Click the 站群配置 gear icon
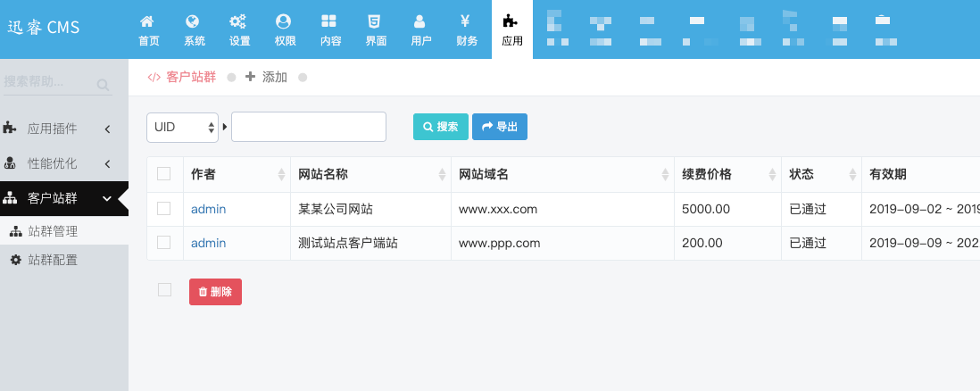 (16, 260)
